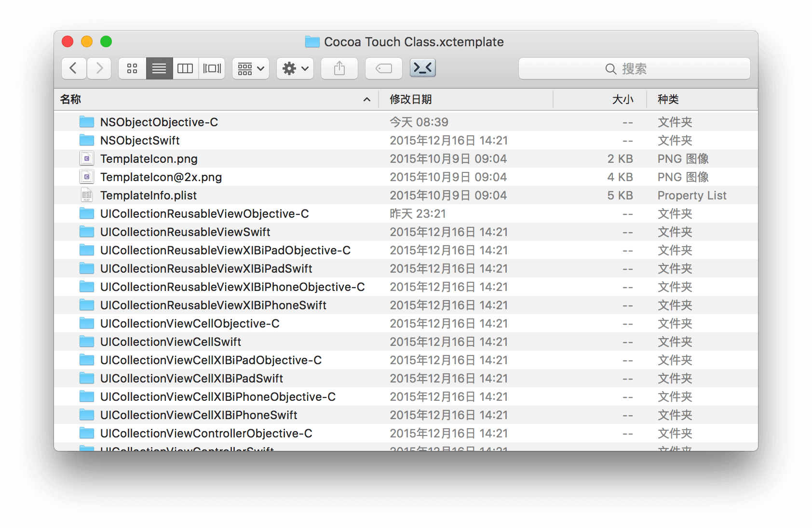This screenshot has height=528, width=812.
Task: Click the NSObjectSwift folder icon
Action: pyautogui.click(x=87, y=140)
